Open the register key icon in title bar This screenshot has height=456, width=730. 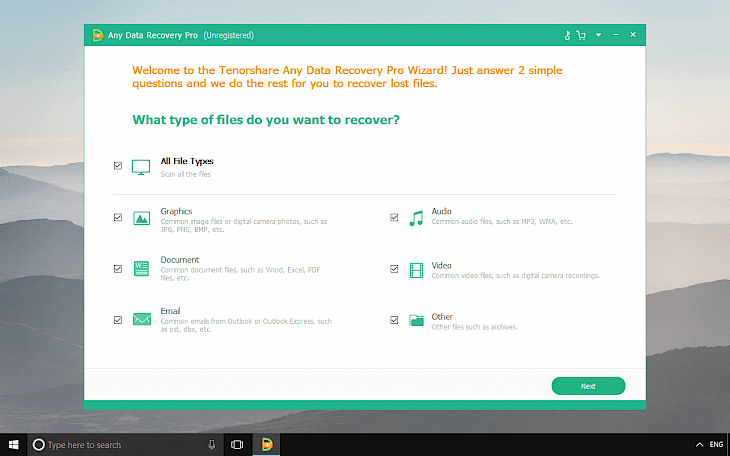(x=567, y=35)
